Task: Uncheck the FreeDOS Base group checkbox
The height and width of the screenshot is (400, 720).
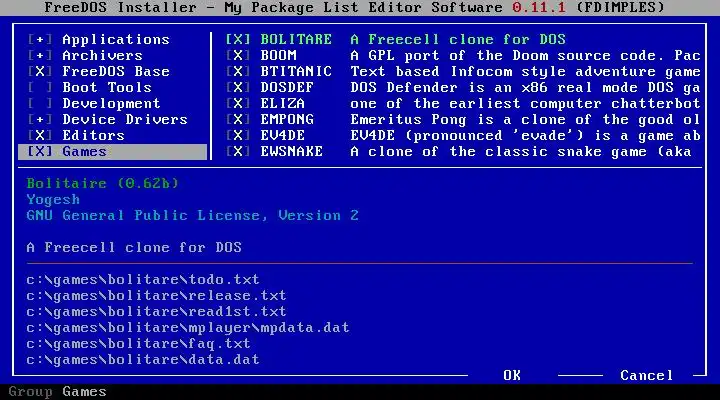Action: tap(40, 72)
